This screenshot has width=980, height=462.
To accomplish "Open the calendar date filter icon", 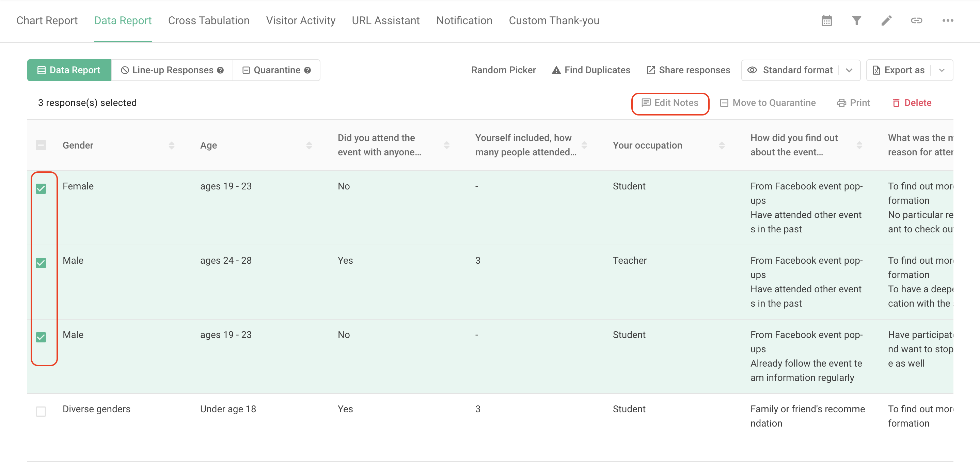I will (x=826, y=20).
